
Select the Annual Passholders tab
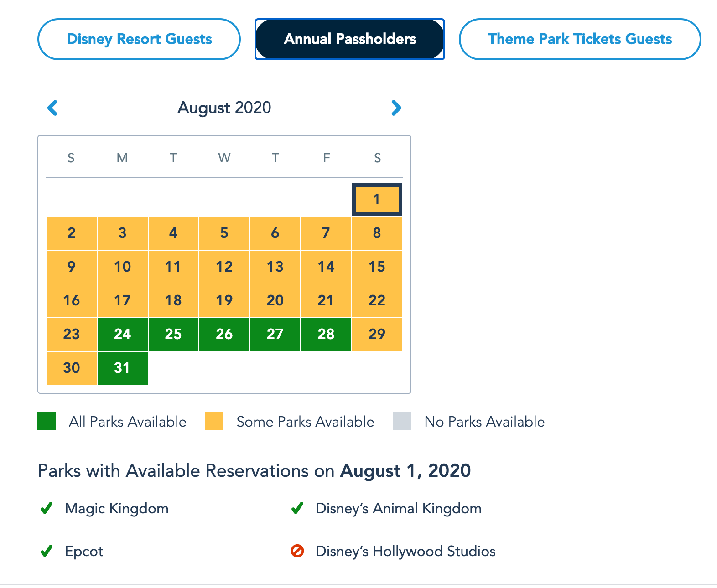click(350, 39)
